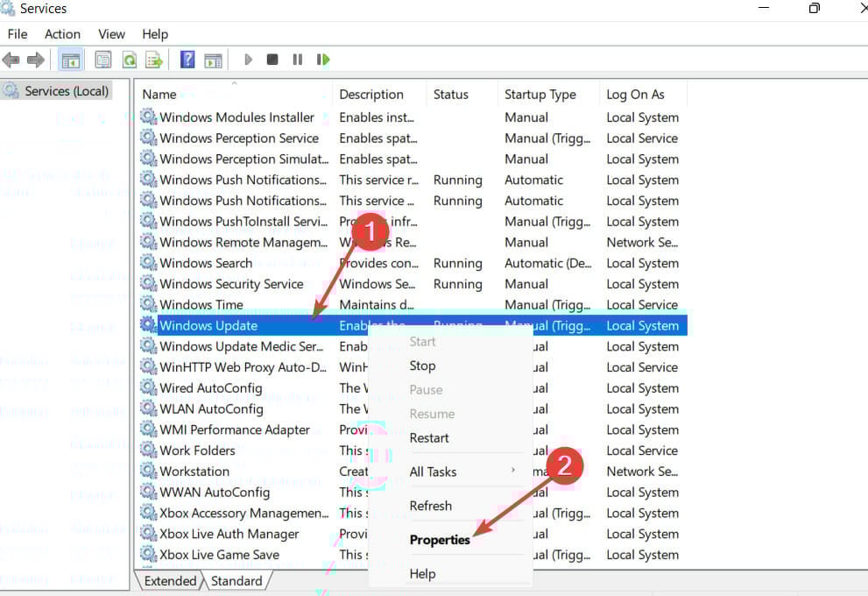Click the Start service play icon
The image size is (868, 596).
click(248, 59)
